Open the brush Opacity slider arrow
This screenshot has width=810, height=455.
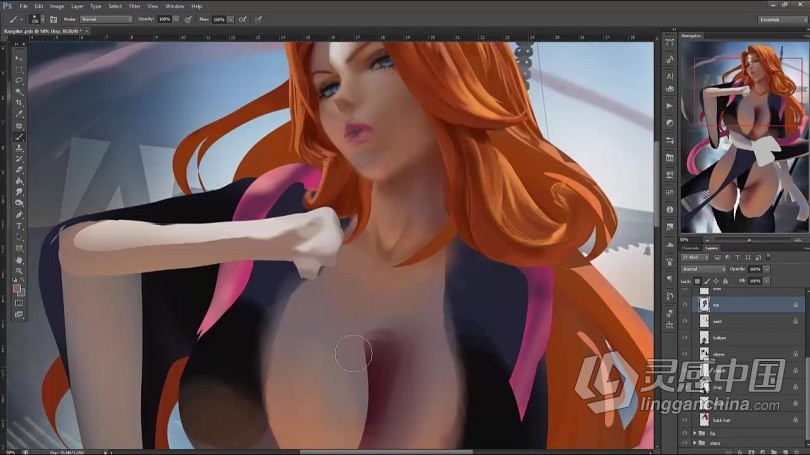pos(176,20)
